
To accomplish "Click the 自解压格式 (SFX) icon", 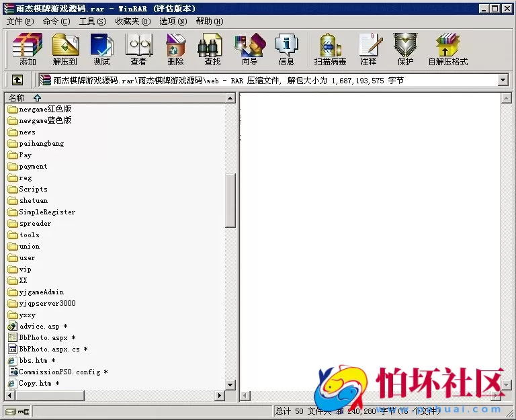I will pyautogui.click(x=447, y=49).
